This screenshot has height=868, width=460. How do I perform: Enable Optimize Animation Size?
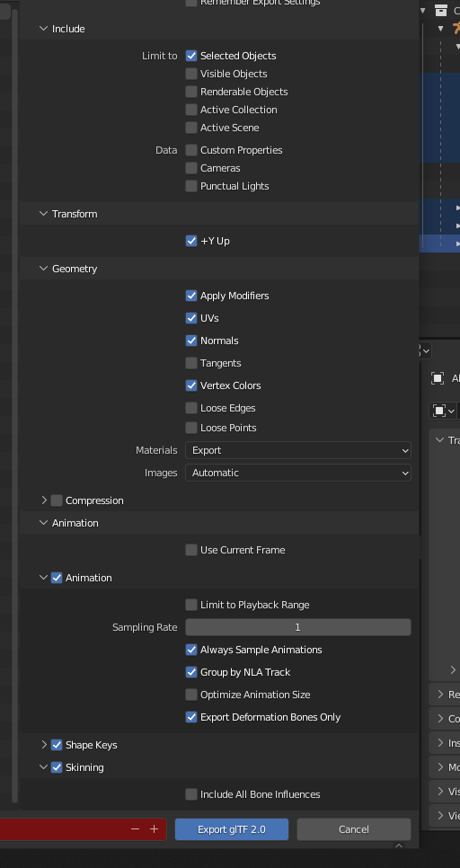(191, 695)
